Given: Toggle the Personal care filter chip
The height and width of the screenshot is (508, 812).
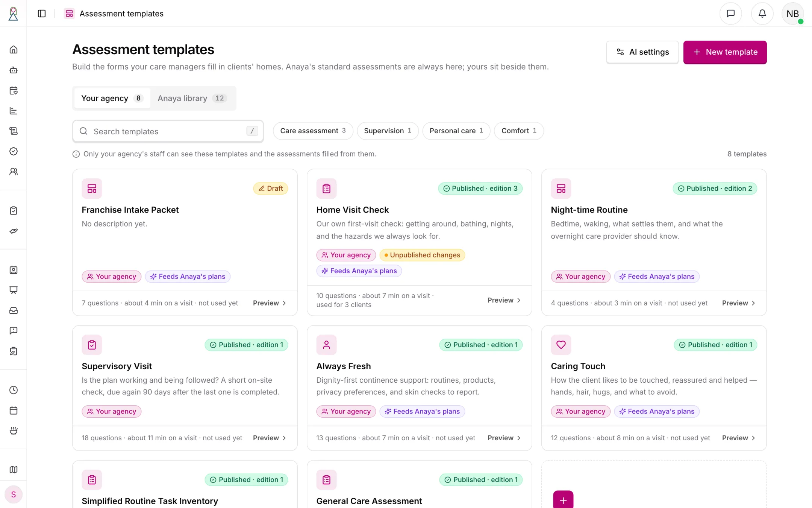Looking at the screenshot, I should 456,131.
